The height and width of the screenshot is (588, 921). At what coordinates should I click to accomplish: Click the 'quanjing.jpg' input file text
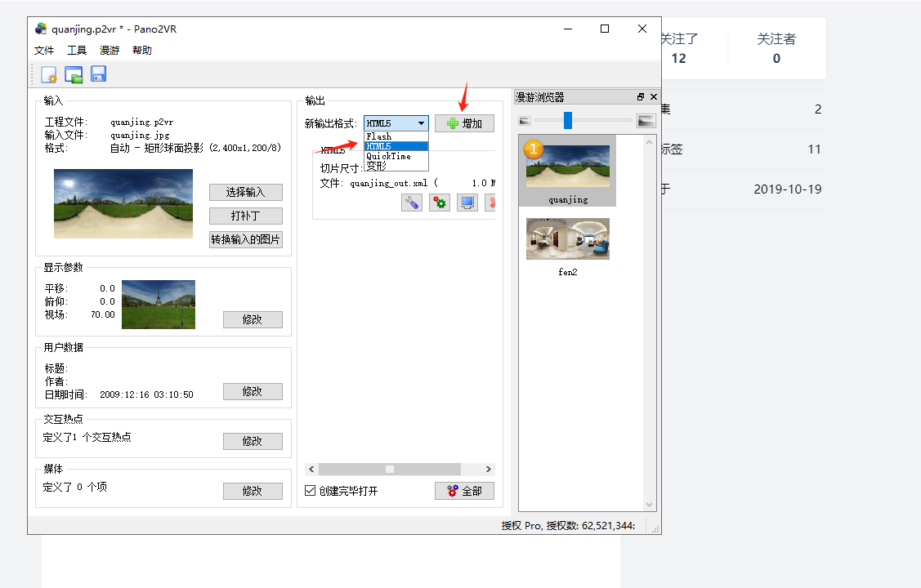[x=140, y=135]
